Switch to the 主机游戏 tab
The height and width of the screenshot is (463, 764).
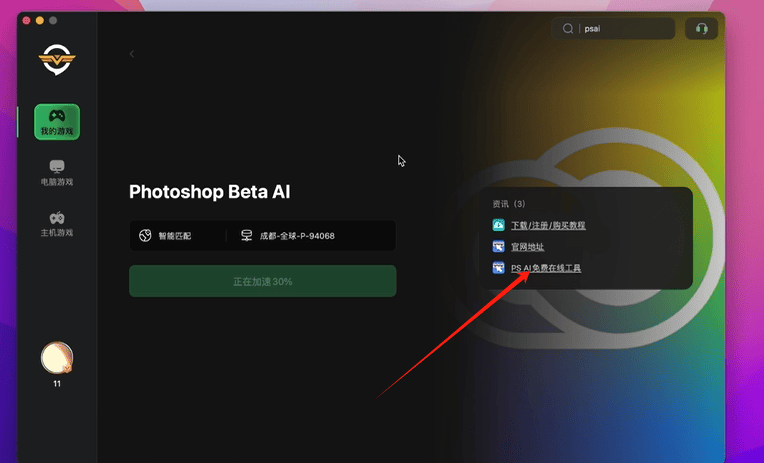pyautogui.click(x=57, y=224)
